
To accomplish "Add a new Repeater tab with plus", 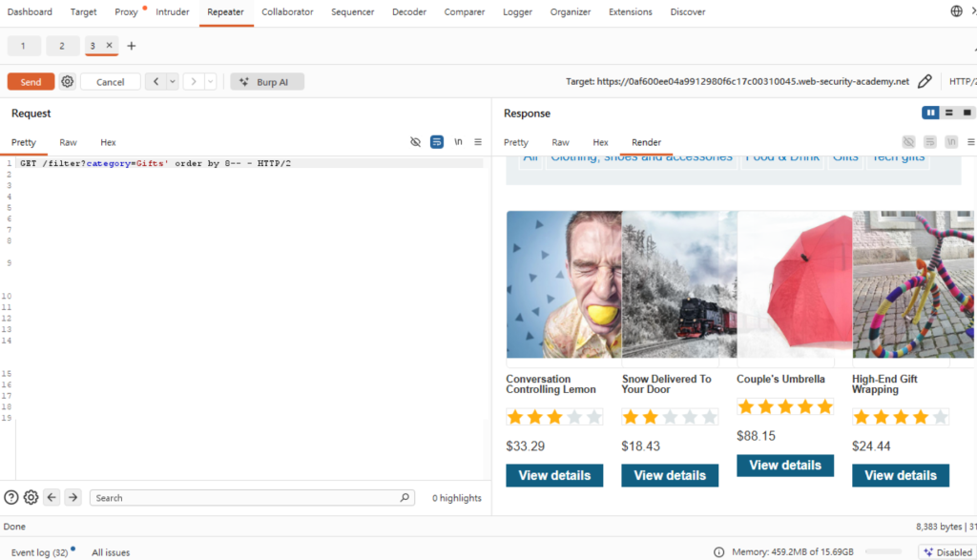I will (132, 46).
